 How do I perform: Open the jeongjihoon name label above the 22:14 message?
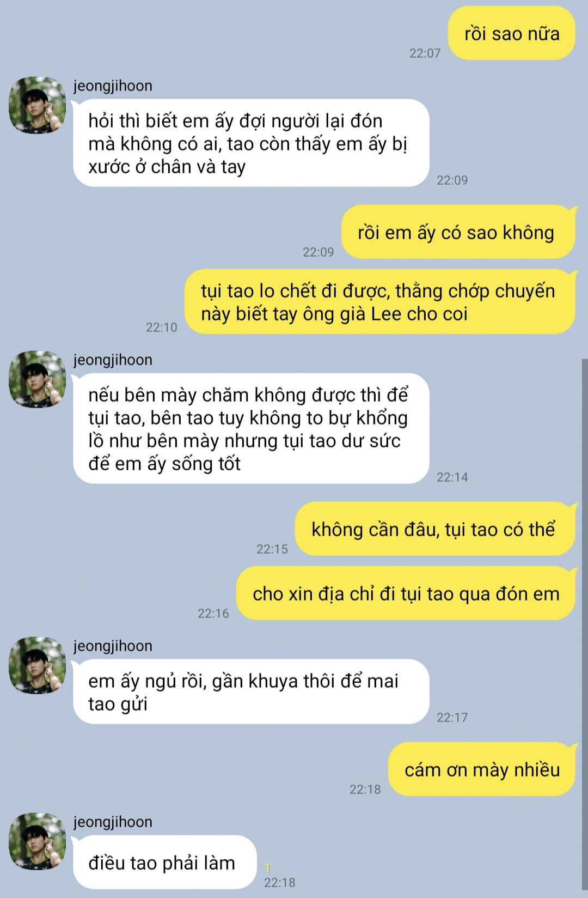pyautogui.click(x=113, y=360)
